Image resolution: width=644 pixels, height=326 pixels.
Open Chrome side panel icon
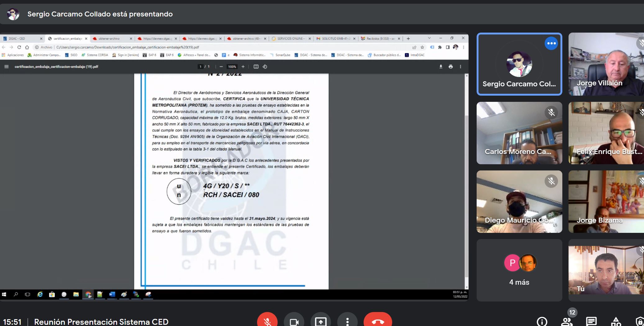coord(448,47)
